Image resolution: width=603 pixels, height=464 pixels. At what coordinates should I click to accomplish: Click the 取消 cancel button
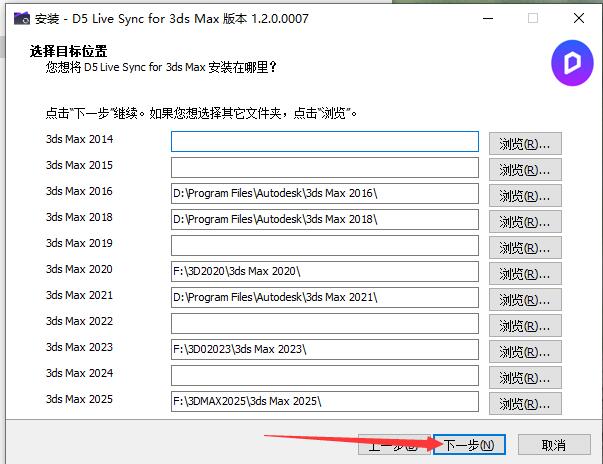click(554, 445)
